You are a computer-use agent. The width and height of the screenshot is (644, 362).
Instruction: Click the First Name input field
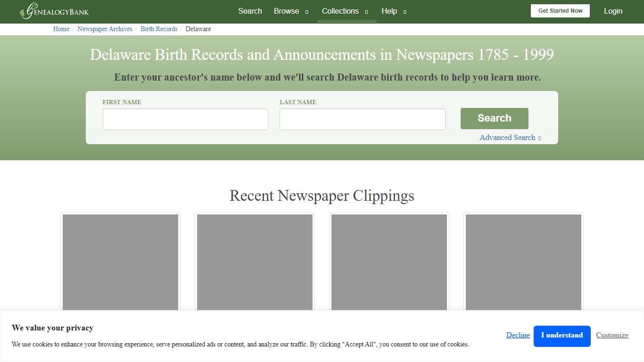(x=185, y=119)
